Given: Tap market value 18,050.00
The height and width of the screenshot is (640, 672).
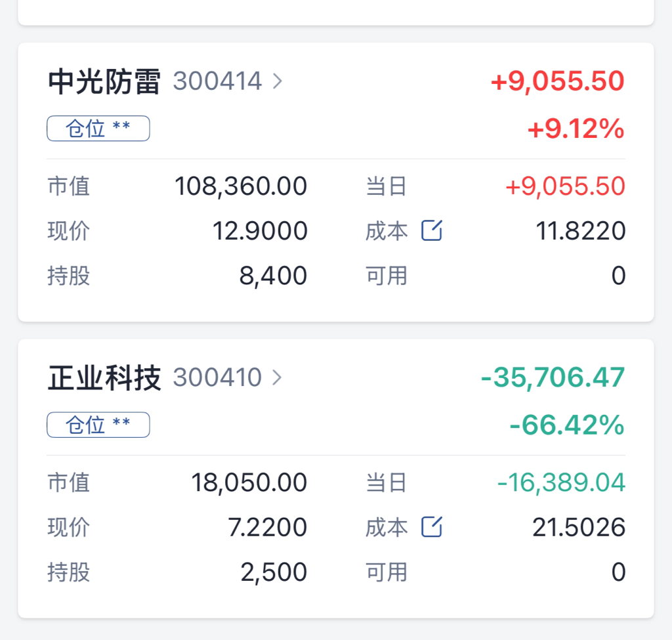Looking at the screenshot, I should point(249,482).
